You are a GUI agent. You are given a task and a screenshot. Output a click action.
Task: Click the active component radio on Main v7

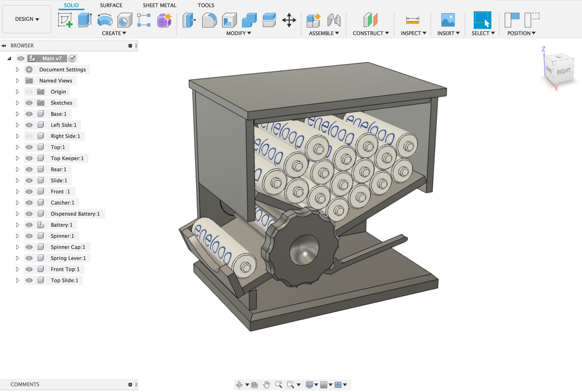click(72, 58)
